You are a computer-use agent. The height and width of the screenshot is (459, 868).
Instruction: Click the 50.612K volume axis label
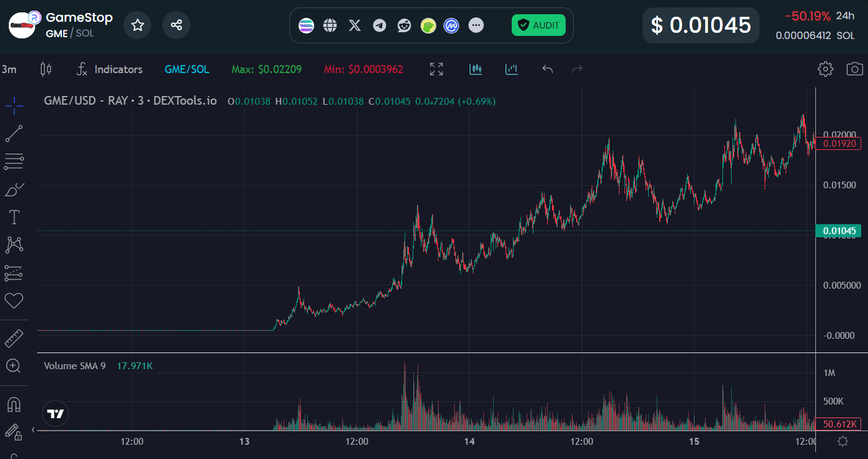click(839, 424)
